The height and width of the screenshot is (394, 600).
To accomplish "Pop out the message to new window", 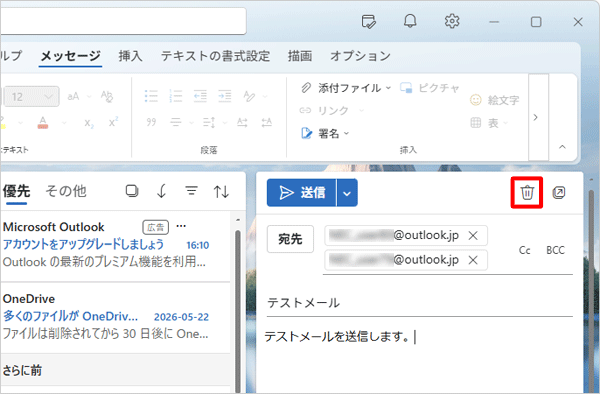I will pos(559,192).
